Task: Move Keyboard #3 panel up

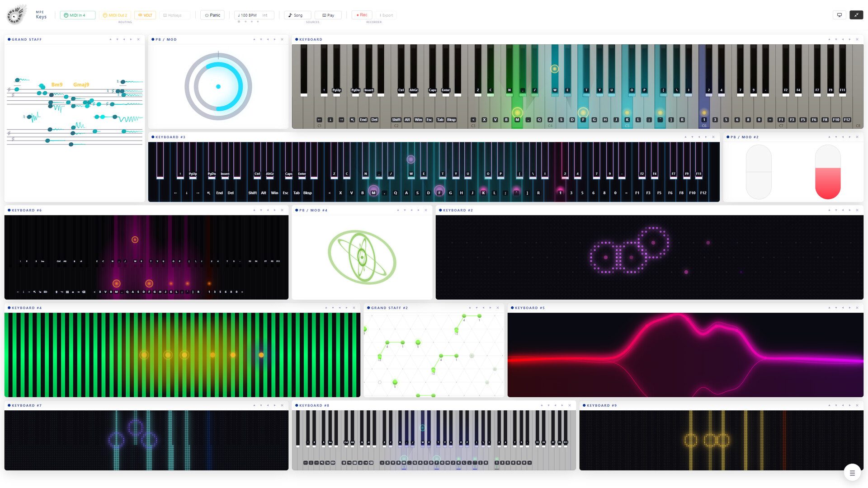Action: point(685,137)
